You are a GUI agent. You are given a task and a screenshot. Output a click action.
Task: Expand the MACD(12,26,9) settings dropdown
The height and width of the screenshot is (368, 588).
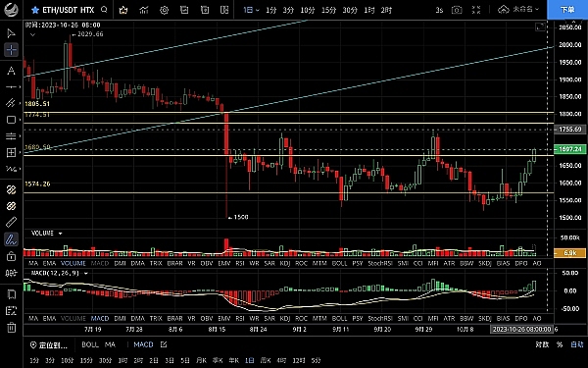click(60, 273)
